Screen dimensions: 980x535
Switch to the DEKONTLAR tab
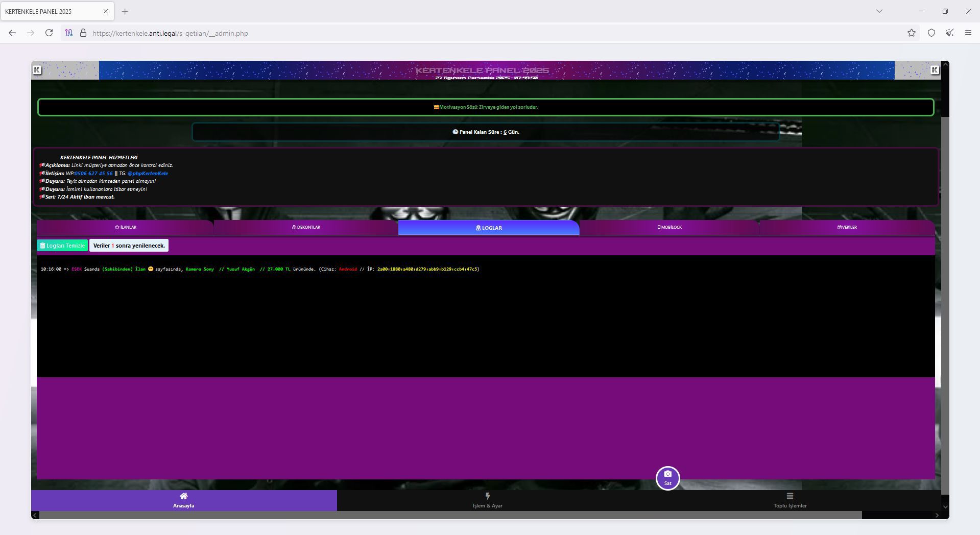point(306,228)
